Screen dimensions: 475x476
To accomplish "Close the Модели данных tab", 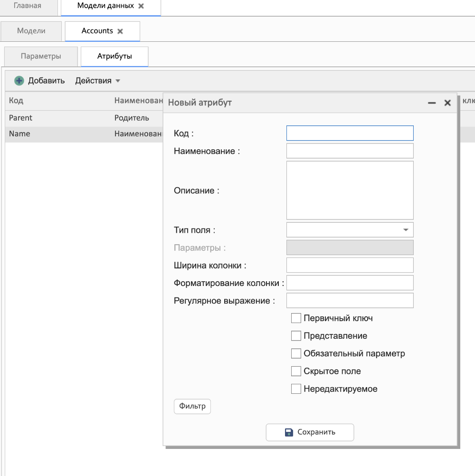I will pyautogui.click(x=141, y=6).
